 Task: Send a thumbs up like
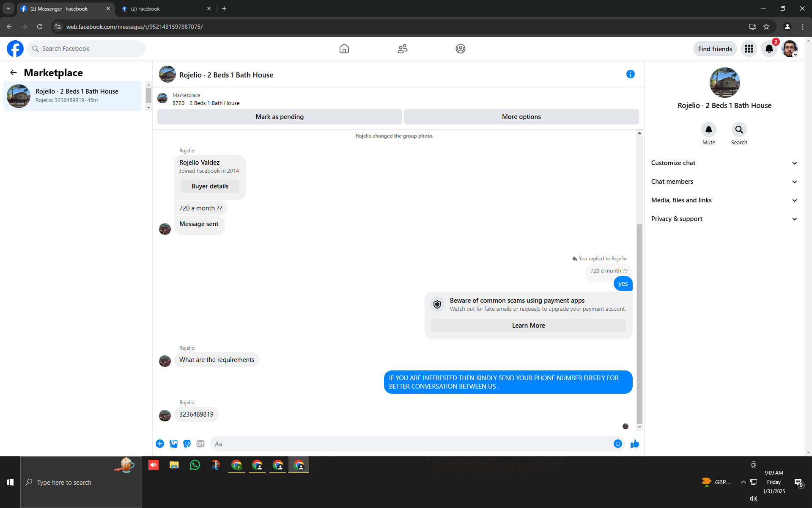[635, 444]
